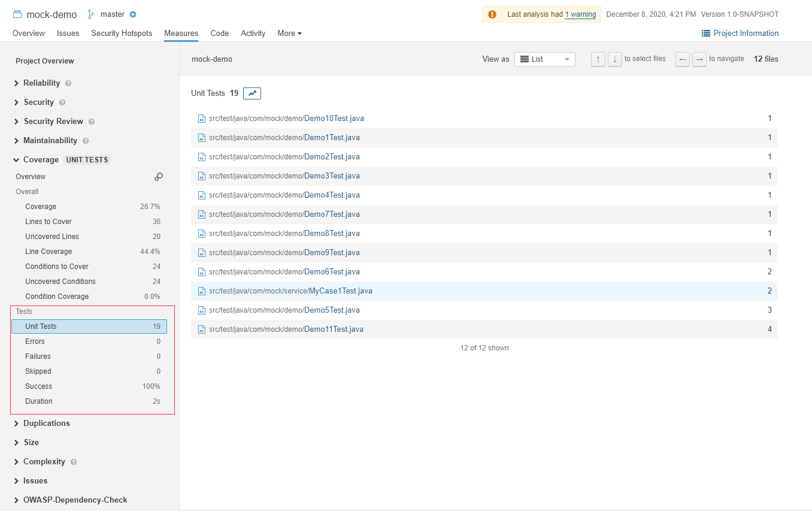Screen dimensions: 812x511
Task: Click the file icon of MyCase1Test.java
Action: (x=202, y=291)
